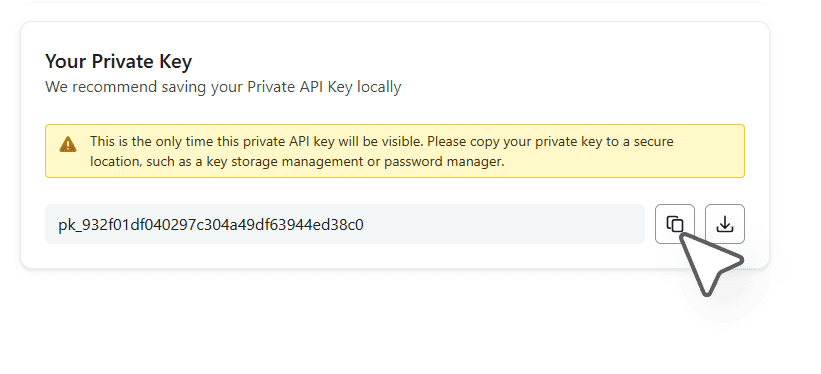Click the yellow warning banner
821x374 pixels.
point(395,151)
